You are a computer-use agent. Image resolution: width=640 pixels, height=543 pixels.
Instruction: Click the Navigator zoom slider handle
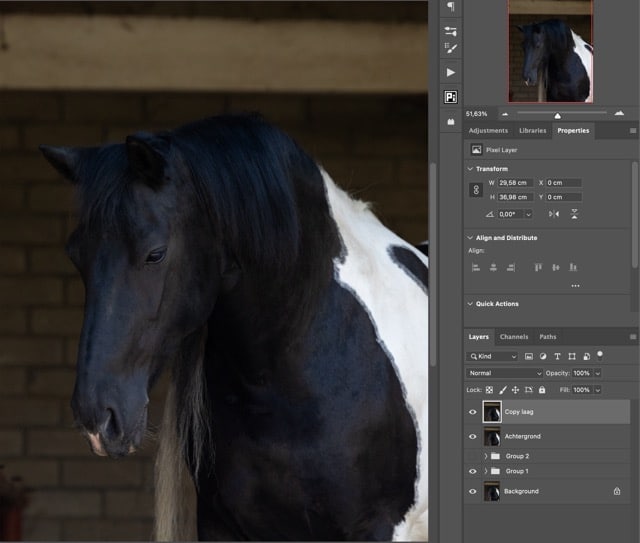coord(558,116)
